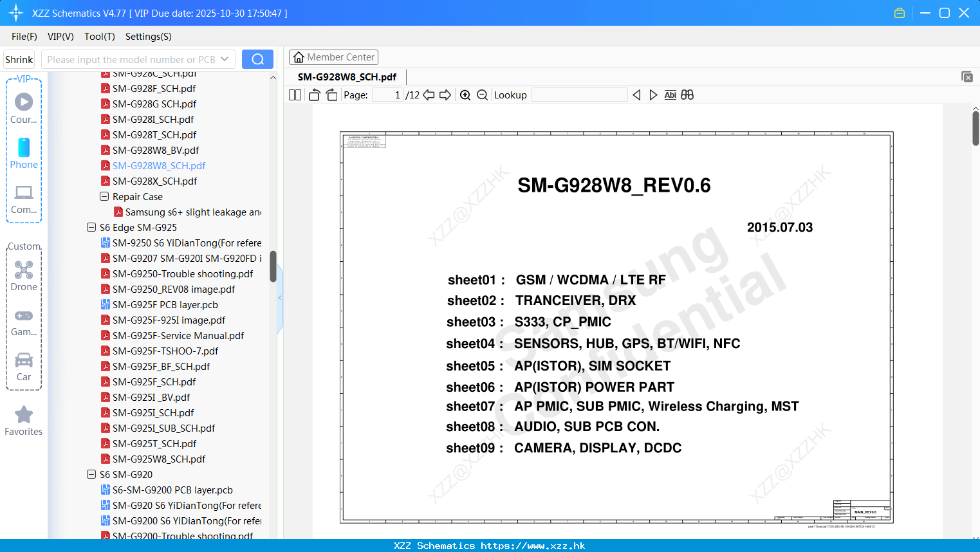Open SM-G928F_SCH.pdf
980x552 pixels.
point(154,88)
